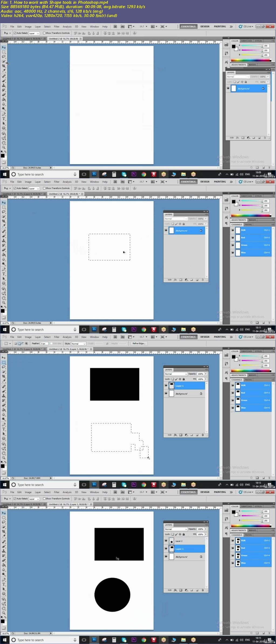276x644 pixels.
Task: Click into the Feather input field
Action: (44, 344)
